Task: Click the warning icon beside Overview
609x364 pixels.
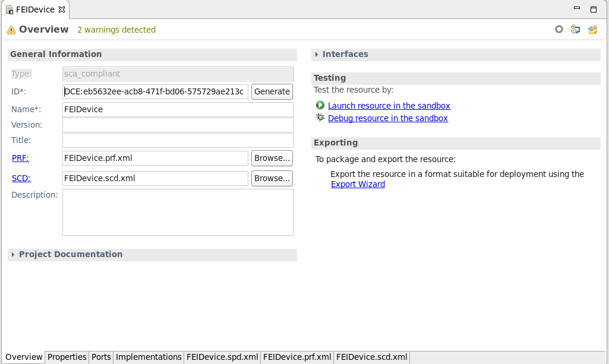Action: point(11,30)
